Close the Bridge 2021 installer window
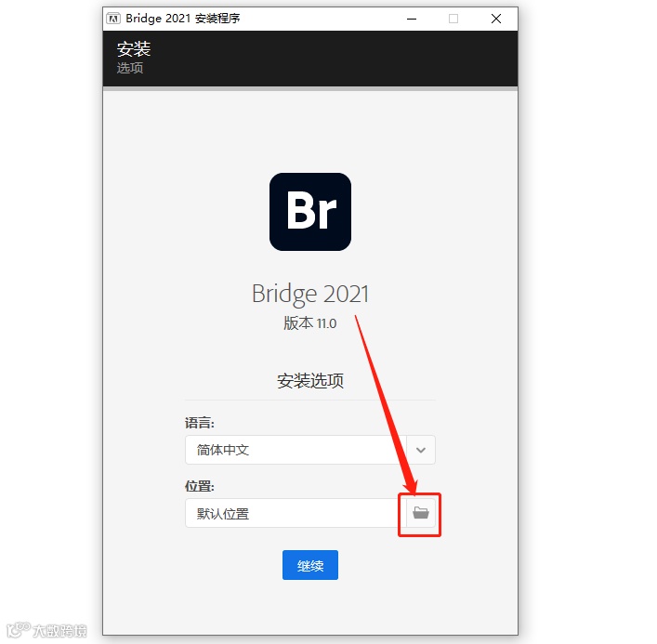657x644 pixels. [496, 19]
